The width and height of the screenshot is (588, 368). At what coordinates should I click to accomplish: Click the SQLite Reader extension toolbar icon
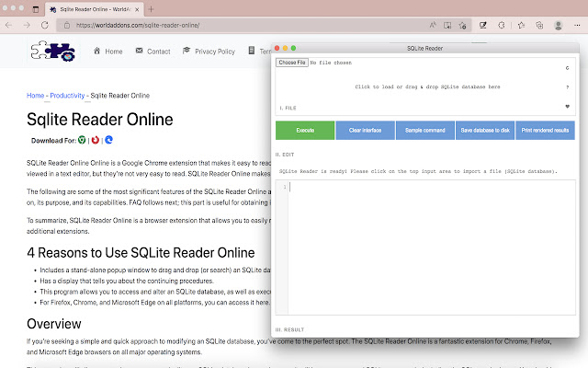(x=482, y=25)
